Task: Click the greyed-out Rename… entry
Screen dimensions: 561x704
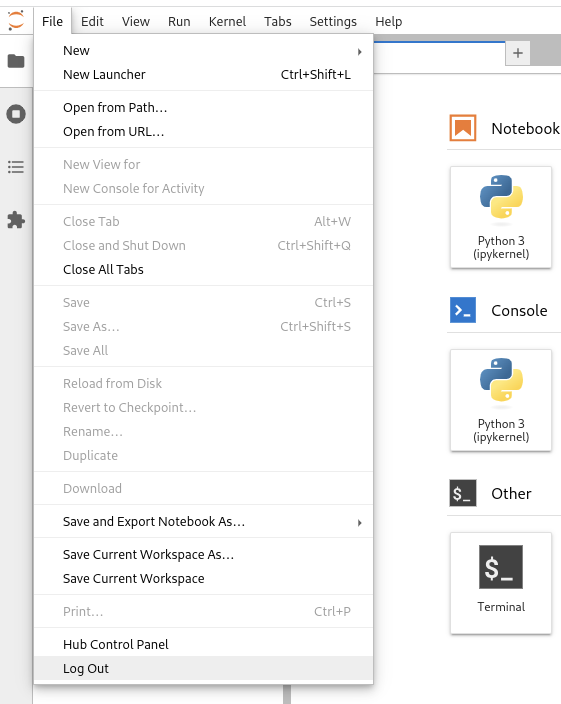Action: coord(203,431)
